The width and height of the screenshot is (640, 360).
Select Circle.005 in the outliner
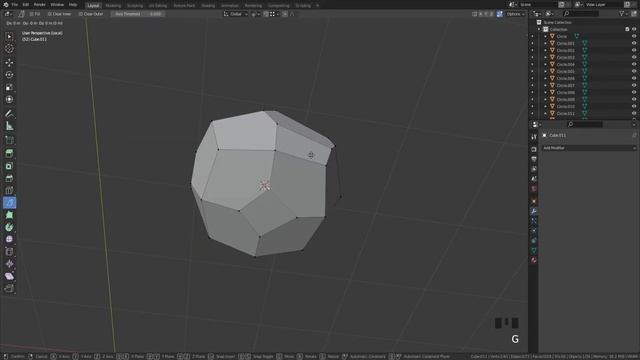(x=565, y=71)
